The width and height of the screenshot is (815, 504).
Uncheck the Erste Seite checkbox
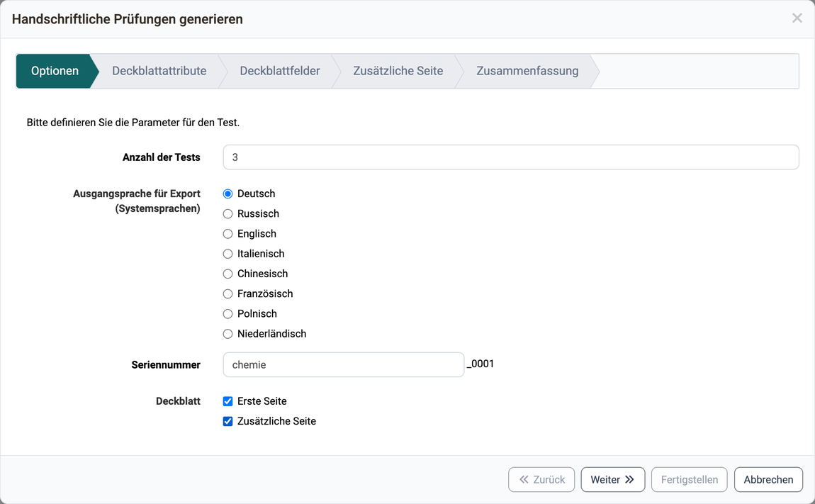[x=227, y=401]
